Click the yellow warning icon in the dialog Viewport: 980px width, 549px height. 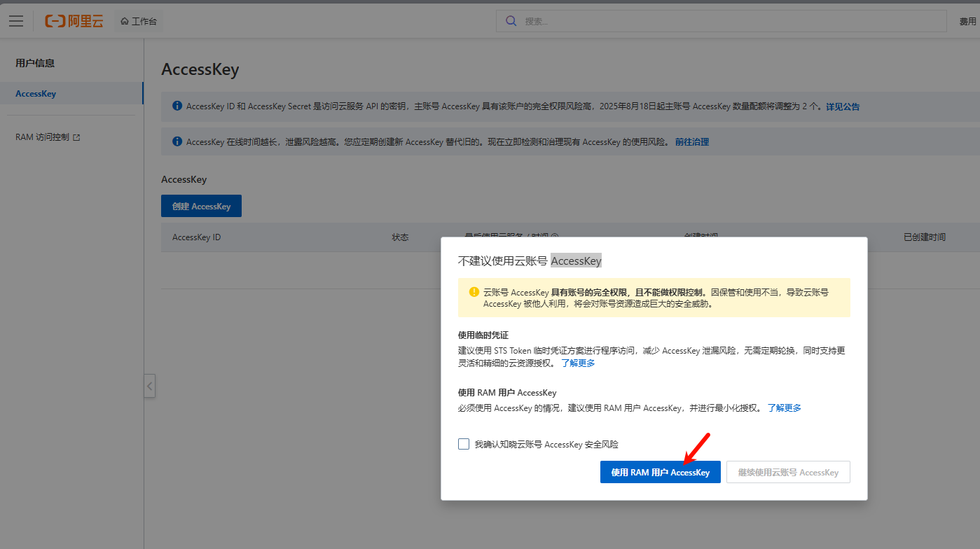pyautogui.click(x=474, y=291)
